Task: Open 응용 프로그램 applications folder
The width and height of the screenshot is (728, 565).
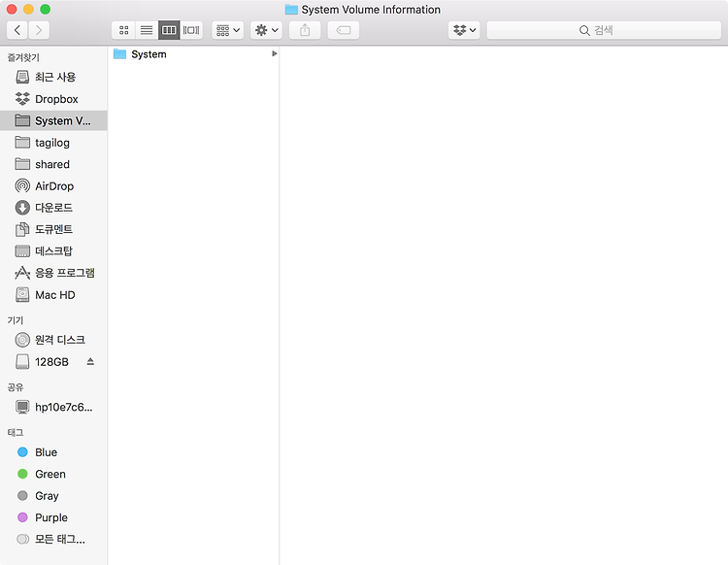Action: pyautogui.click(x=53, y=273)
